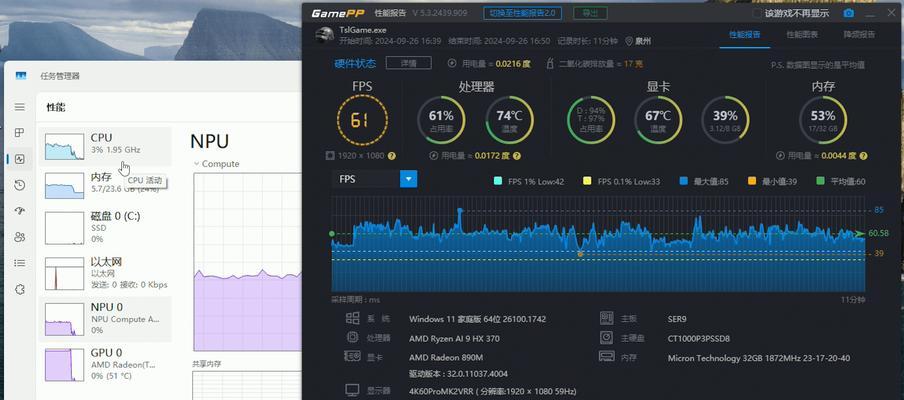Click the TslGame.exe game avatar icon
The image size is (904, 400).
point(325,35)
